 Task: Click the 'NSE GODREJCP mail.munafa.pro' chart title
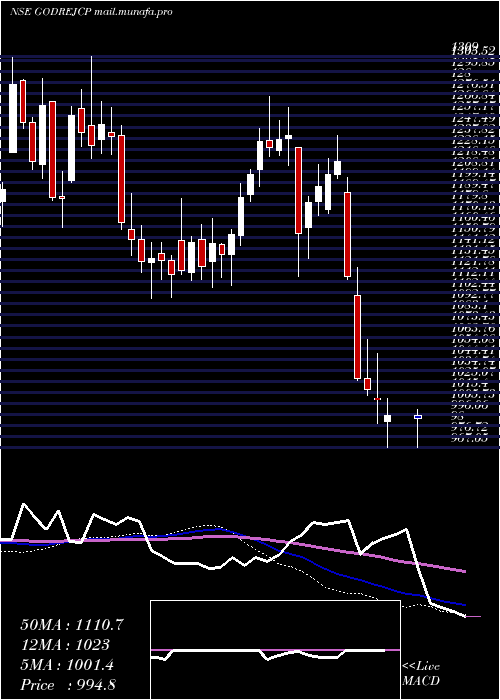91,12
